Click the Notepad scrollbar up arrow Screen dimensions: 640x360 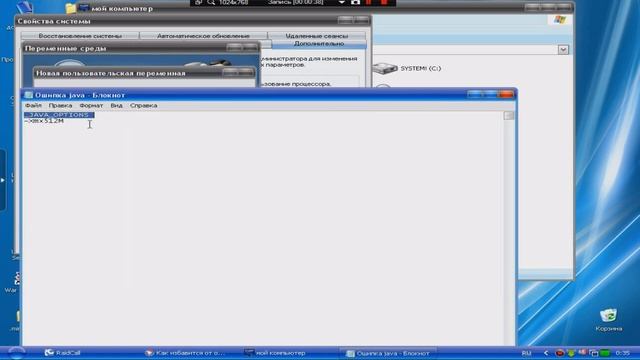pyautogui.click(x=509, y=116)
